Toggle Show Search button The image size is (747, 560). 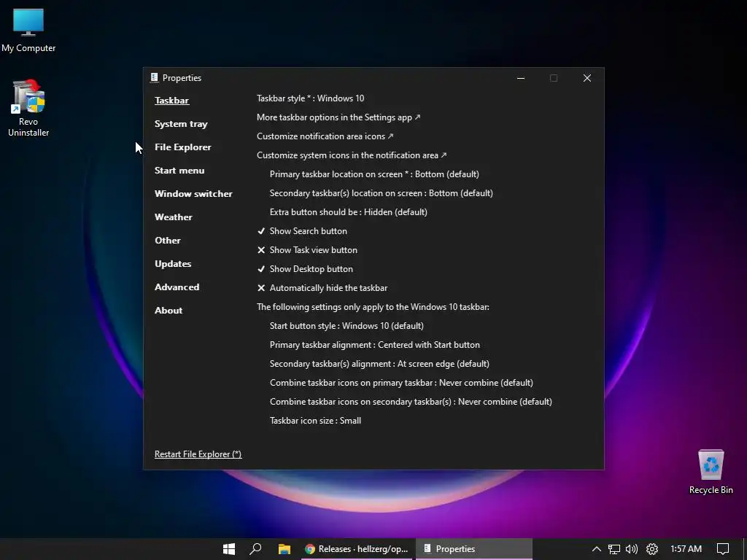[x=303, y=231]
